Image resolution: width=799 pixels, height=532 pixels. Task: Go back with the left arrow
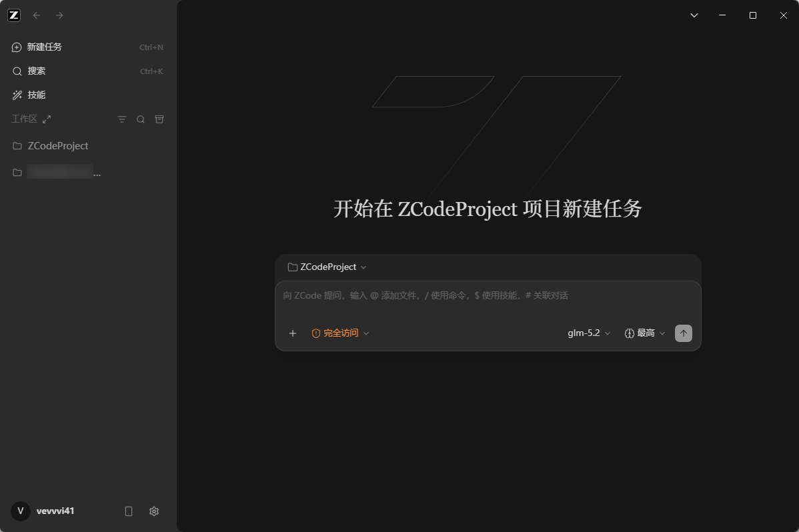tap(37, 15)
